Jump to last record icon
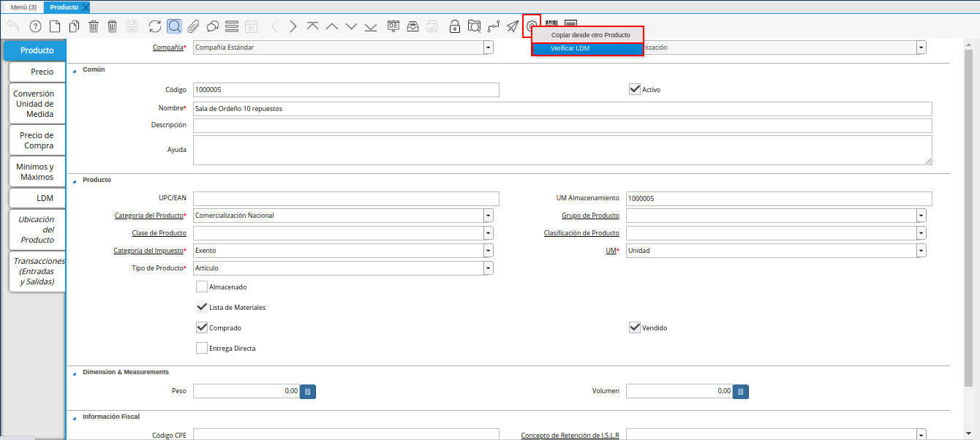This screenshot has width=980, height=440. click(x=371, y=26)
